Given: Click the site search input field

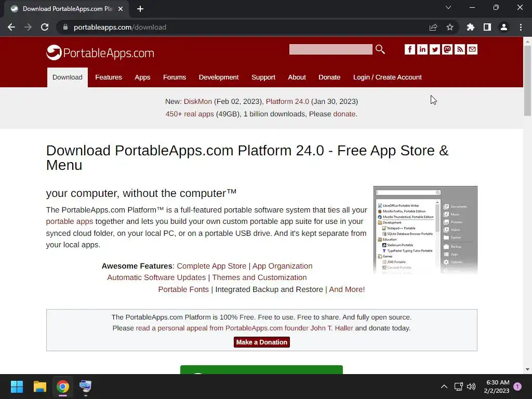Looking at the screenshot, I should pyautogui.click(x=331, y=49).
